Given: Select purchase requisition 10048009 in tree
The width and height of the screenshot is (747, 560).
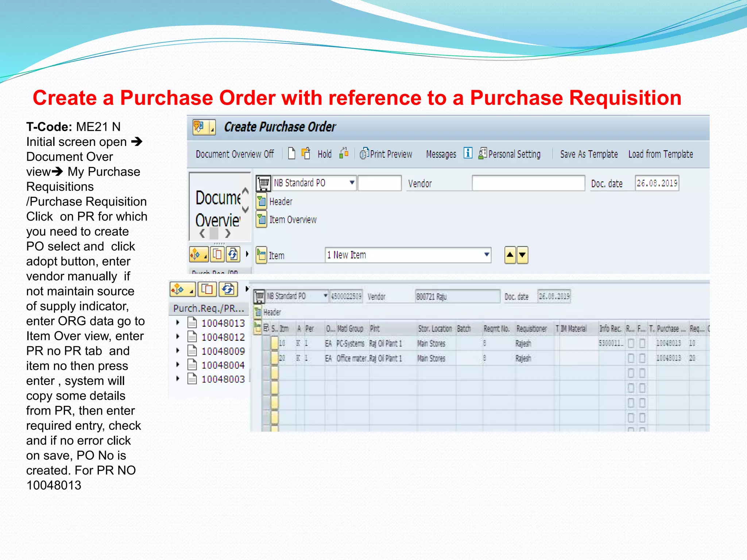Looking at the screenshot, I should pyautogui.click(x=223, y=351).
